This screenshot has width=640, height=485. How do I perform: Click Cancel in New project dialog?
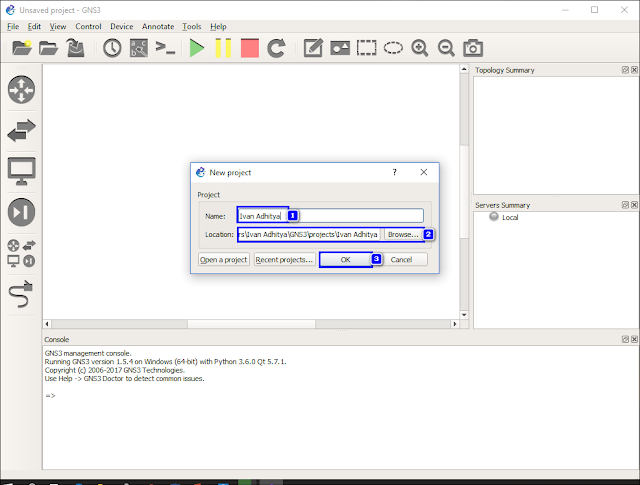[401, 260]
